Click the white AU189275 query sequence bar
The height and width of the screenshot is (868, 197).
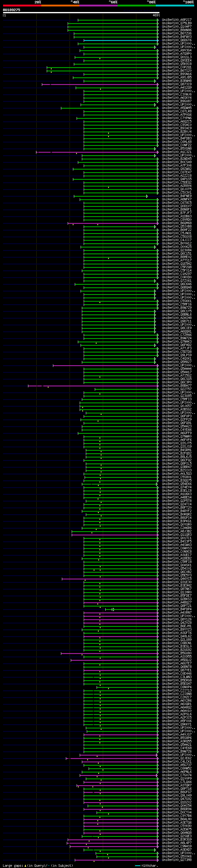(81, 12)
